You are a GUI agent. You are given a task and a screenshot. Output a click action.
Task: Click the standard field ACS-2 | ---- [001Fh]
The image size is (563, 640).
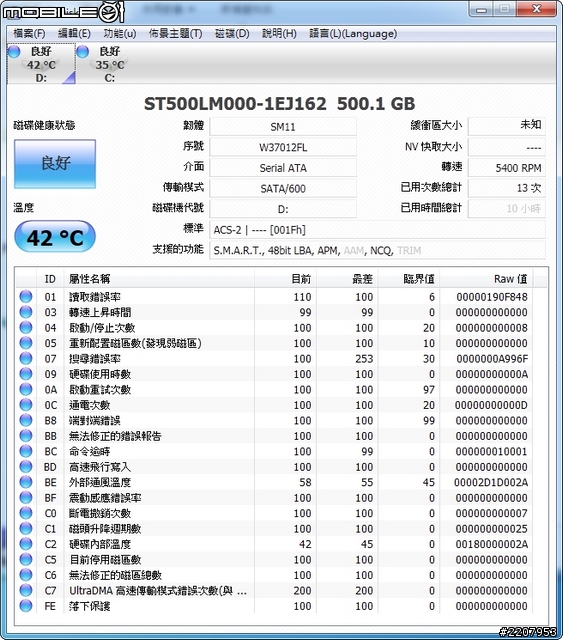pos(377,230)
